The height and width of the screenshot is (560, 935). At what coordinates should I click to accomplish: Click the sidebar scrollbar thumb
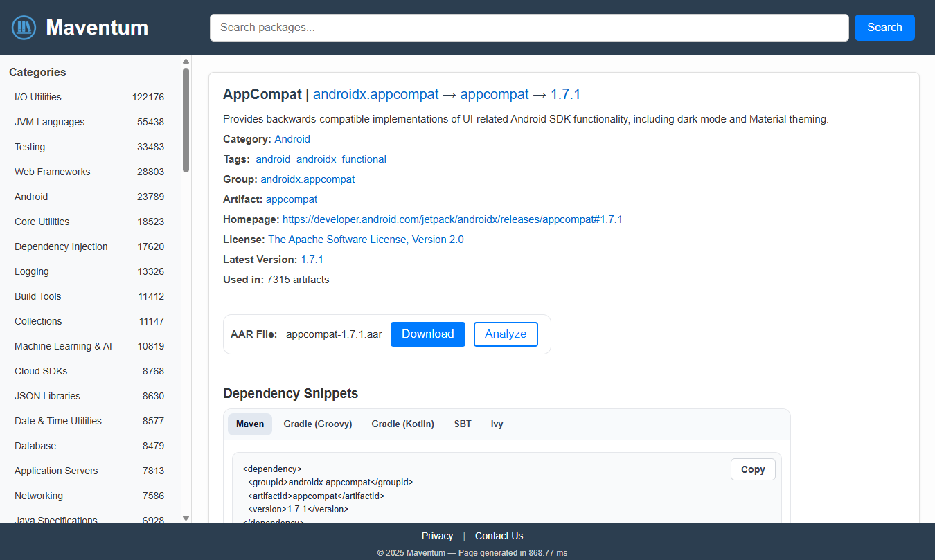tap(186, 120)
